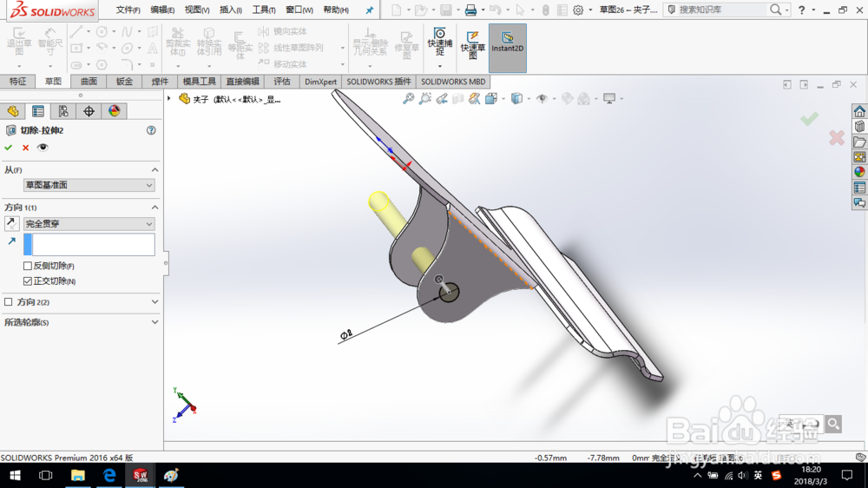Click the Convert Entities (转换实体引用) tool
The image size is (868, 488).
click(208, 42)
